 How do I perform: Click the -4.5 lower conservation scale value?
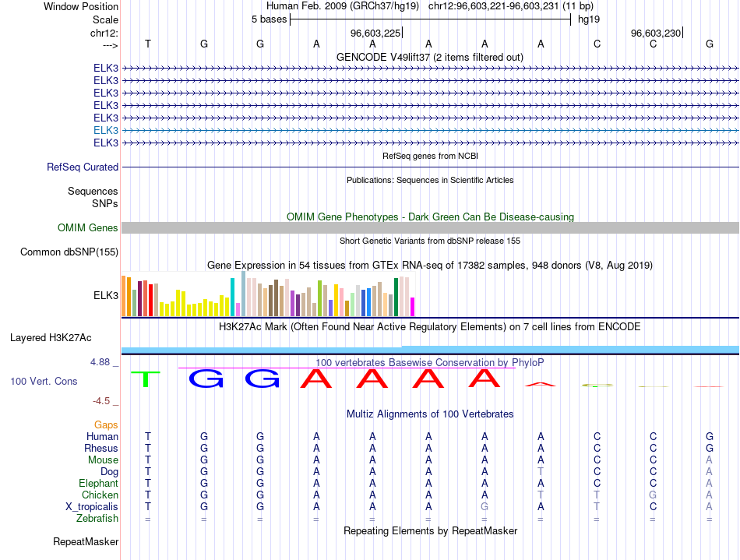(101, 401)
